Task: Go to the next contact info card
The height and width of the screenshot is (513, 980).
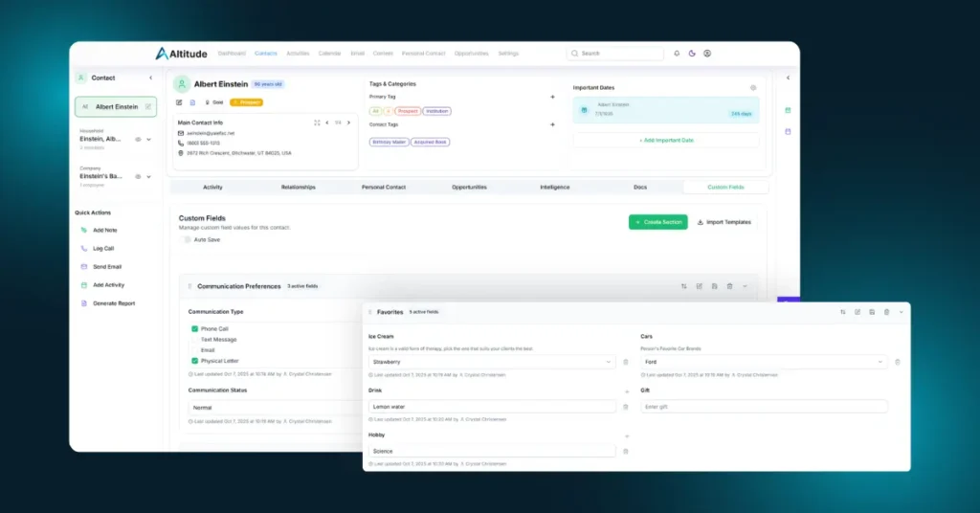Action: 348,123
